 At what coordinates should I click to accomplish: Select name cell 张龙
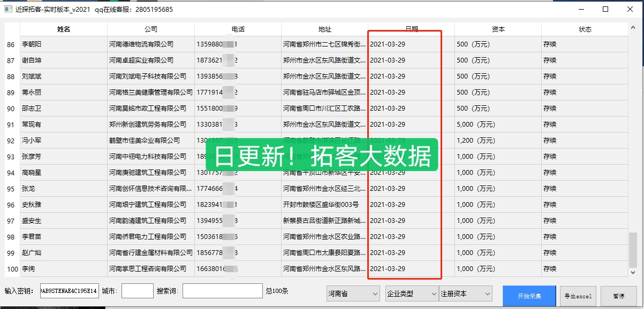click(64, 189)
